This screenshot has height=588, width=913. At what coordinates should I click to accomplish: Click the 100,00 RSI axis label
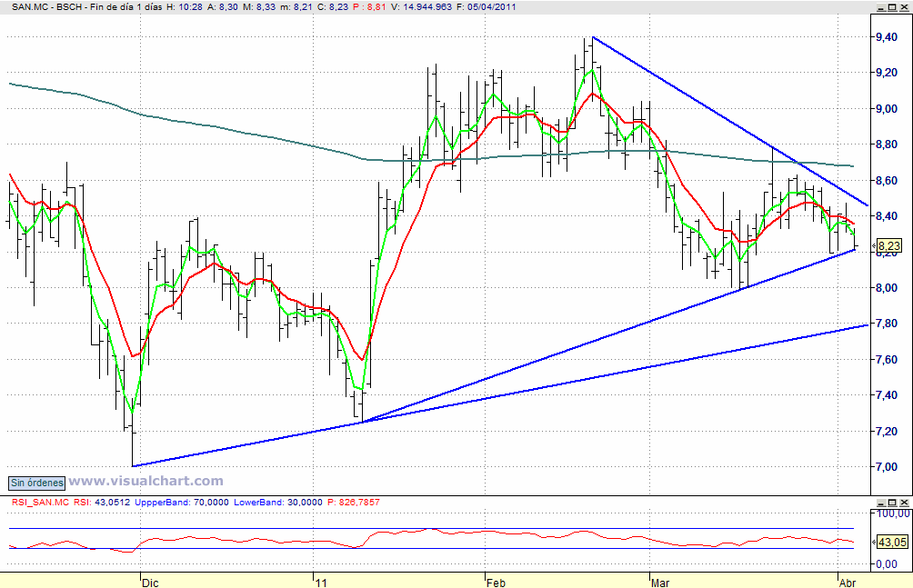[893, 513]
